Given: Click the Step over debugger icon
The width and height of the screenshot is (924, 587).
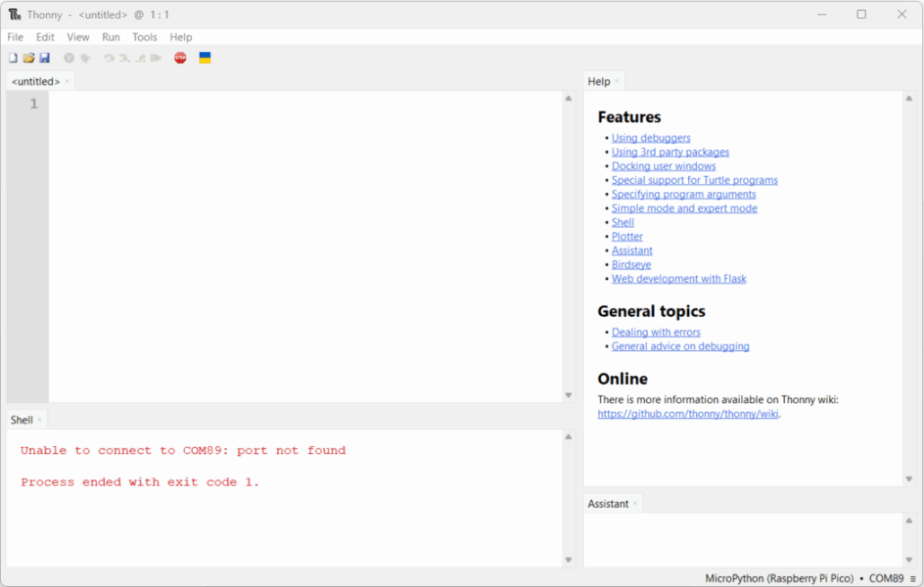Looking at the screenshot, I should pyautogui.click(x=109, y=57).
